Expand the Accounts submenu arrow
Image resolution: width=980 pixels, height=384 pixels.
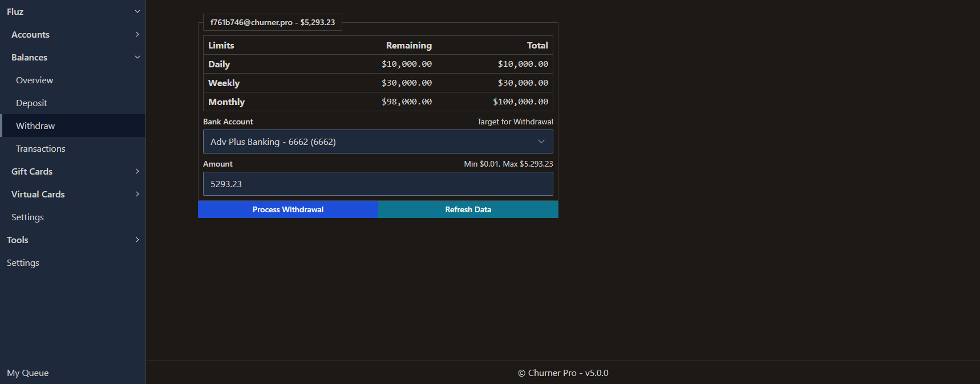[x=137, y=34]
